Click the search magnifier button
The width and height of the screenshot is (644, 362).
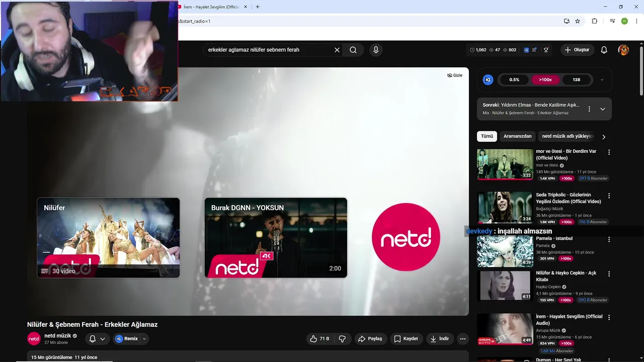[353, 50]
